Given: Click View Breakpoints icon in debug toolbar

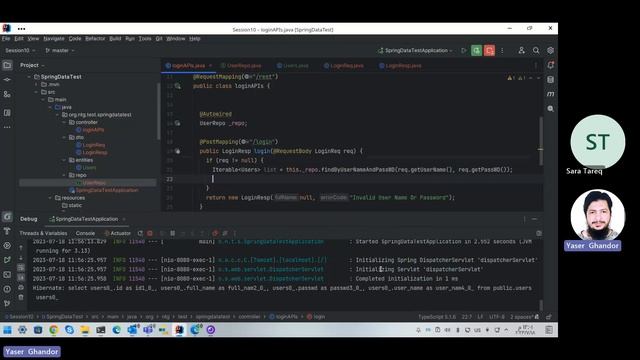Looking at the screenshot, I should (x=215, y=233).
